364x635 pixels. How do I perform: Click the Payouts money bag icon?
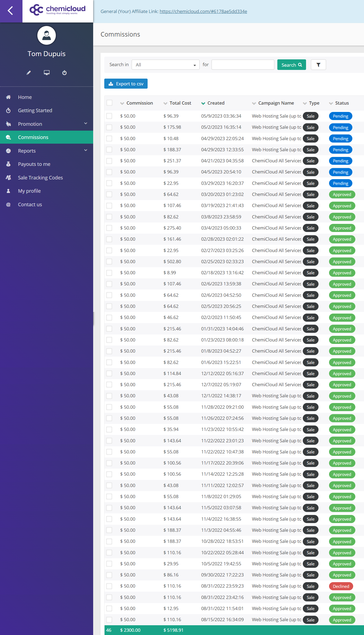pos(8,164)
